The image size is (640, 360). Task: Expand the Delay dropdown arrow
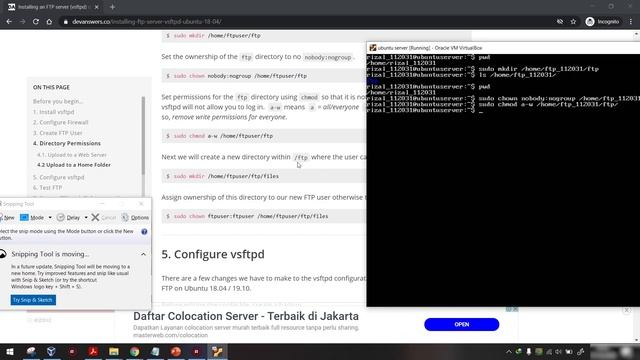click(x=86, y=218)
